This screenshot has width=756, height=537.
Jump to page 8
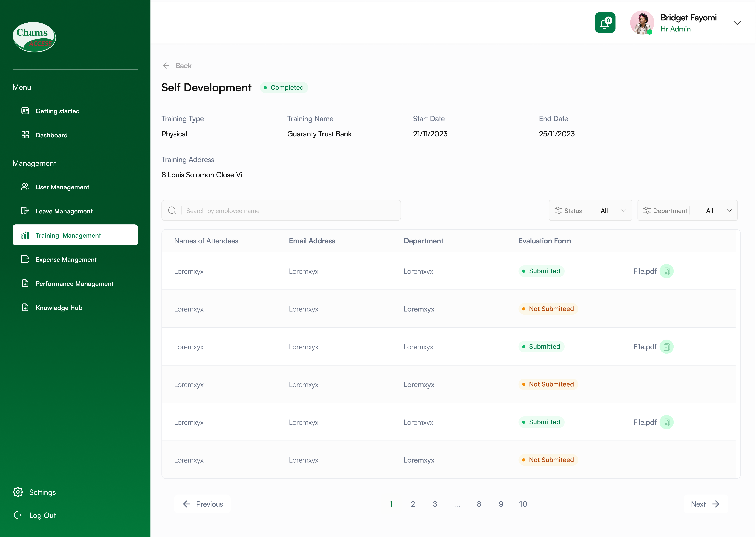(479, 504)
